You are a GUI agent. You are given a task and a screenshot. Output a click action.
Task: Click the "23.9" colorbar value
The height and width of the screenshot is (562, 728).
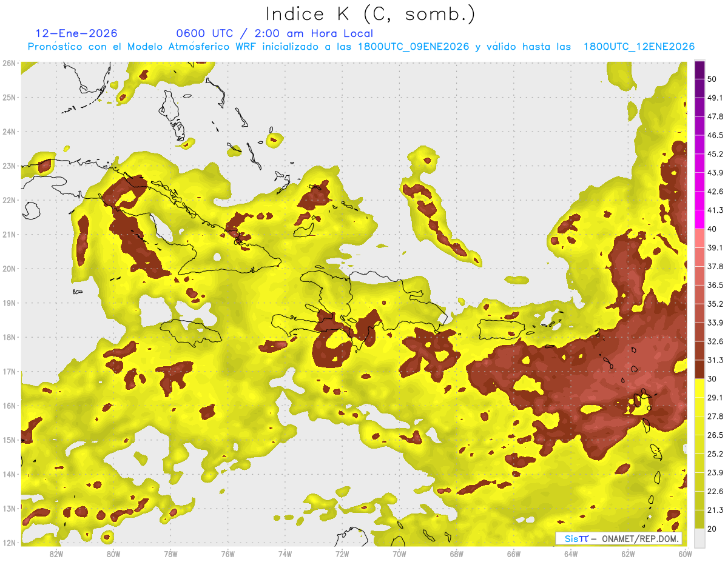click(715, 473)
